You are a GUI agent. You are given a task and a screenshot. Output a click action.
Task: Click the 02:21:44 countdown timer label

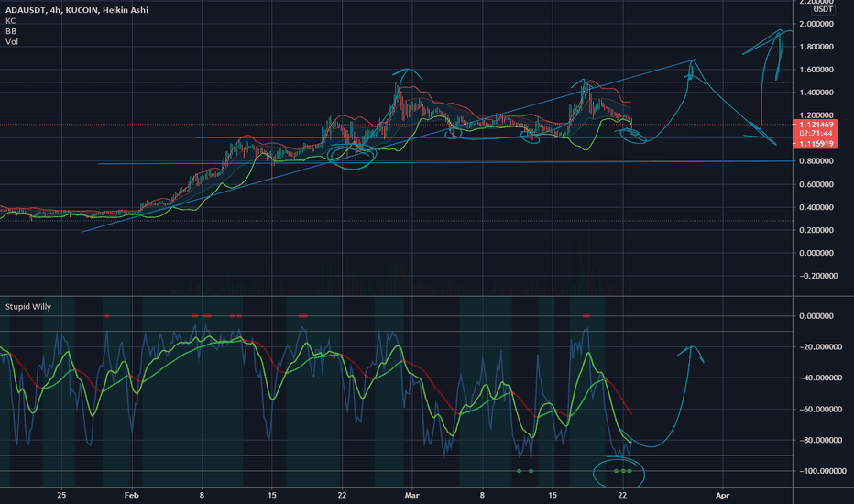click(x=816, y=134)
